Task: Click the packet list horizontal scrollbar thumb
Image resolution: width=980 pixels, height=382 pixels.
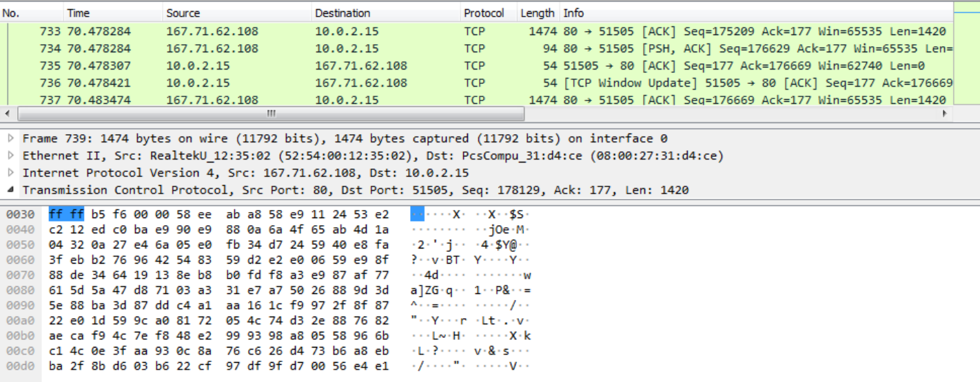Action: coord(270,114)
